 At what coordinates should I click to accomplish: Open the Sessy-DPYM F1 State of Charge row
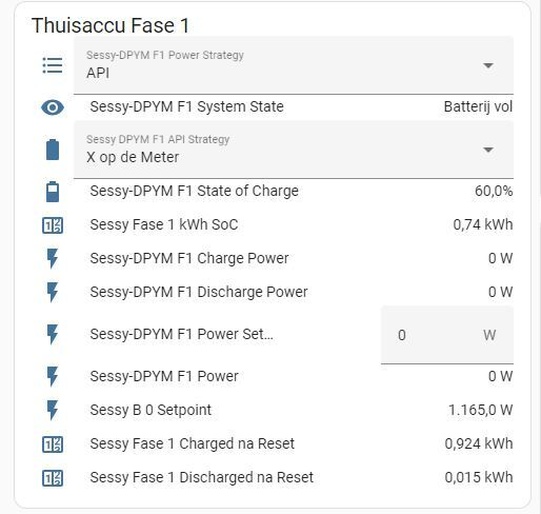[277, 191]
